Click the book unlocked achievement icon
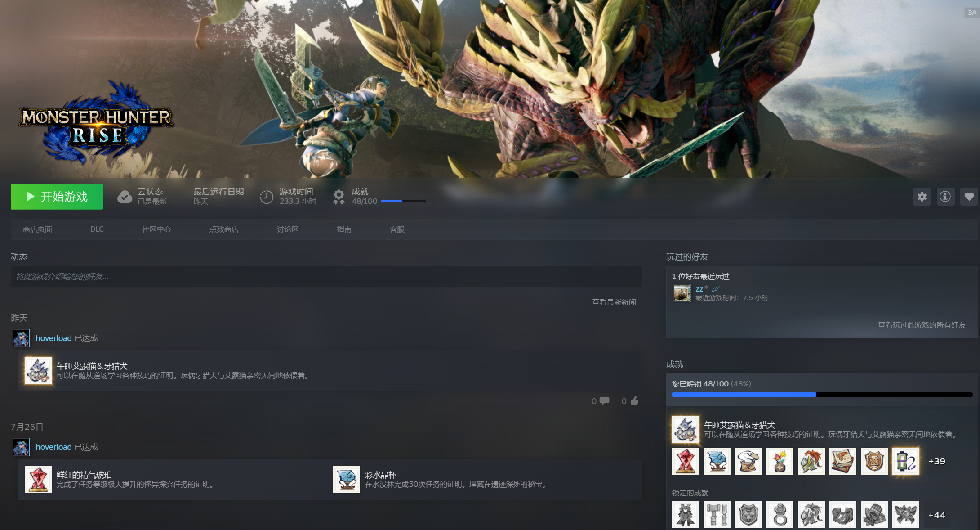Image resolution: width=980 pixels, height=530 pixels. tap(843, 461)
